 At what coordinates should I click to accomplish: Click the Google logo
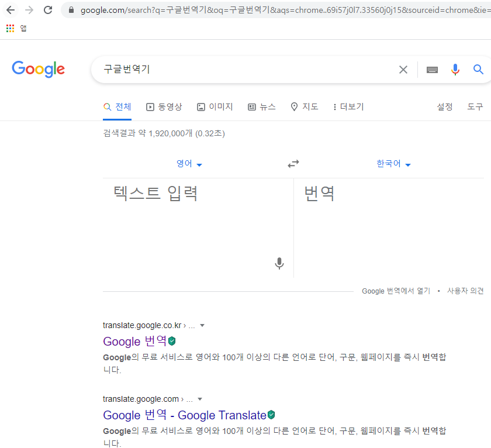pos(38,69)
